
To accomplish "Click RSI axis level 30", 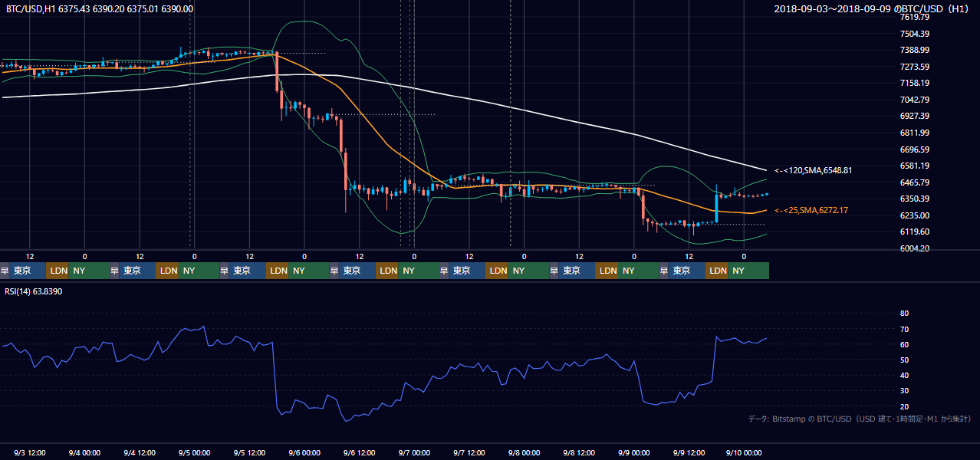I will click(x=904, y=391).
